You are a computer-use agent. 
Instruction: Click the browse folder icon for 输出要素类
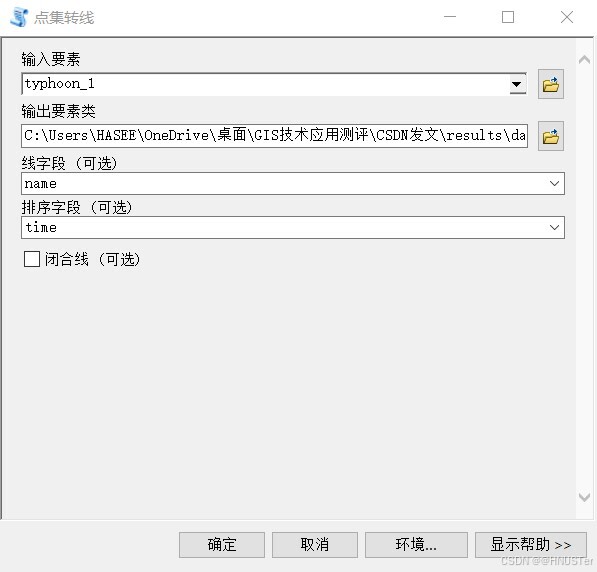[x=551, y=136]
